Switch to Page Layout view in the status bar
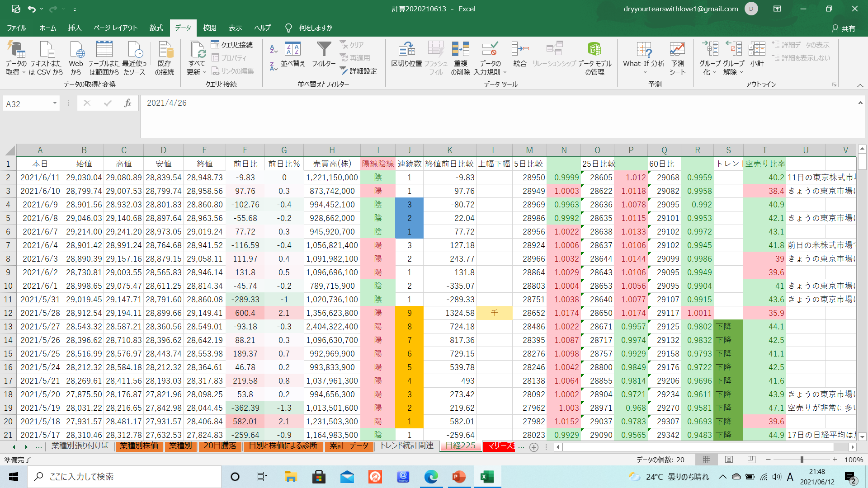 click(x=729, y=460)
